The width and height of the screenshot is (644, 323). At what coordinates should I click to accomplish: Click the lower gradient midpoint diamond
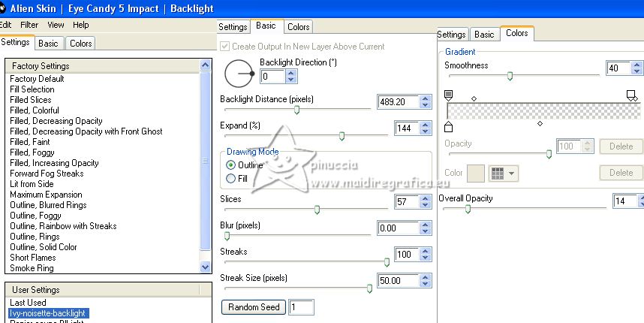pyautogui.click(x=540, y=123)
